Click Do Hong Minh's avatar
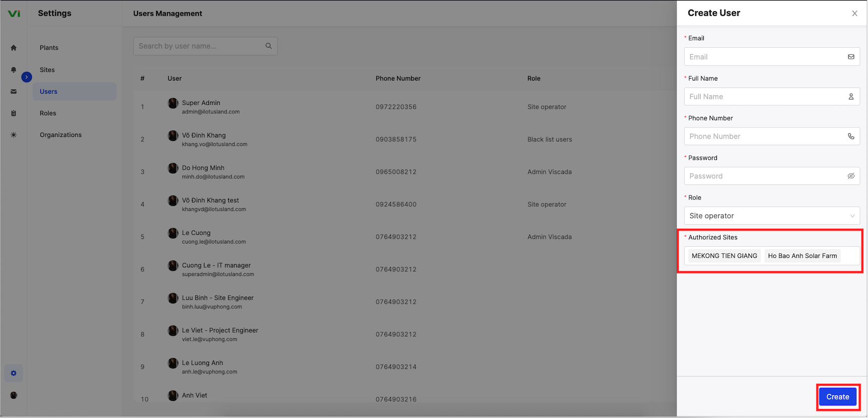Image resolution: width=868 pixels, height=418 pixels. pos(173,168)
